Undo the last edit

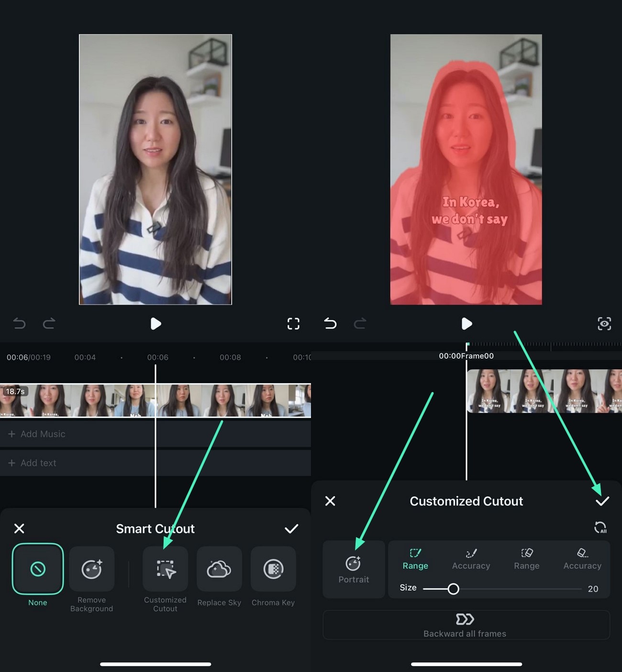19,324
